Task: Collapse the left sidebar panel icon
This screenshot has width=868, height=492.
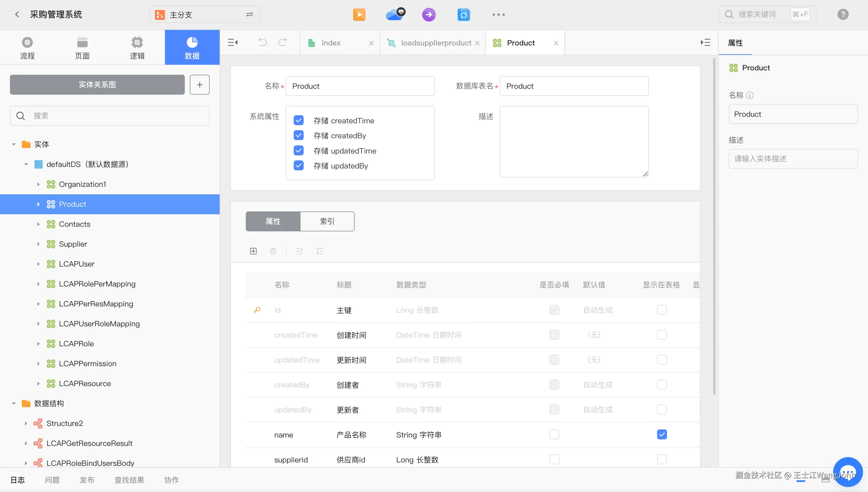Action: [233, 43]
